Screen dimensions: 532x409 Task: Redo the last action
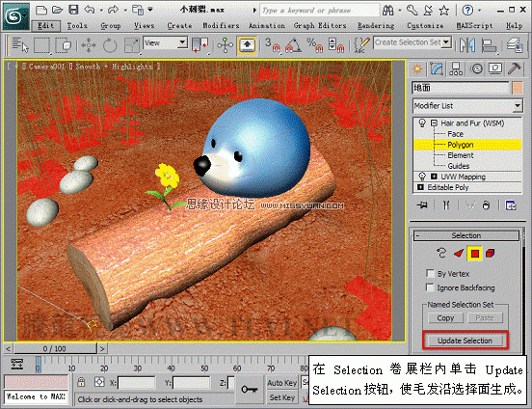[x=114, y=10]
